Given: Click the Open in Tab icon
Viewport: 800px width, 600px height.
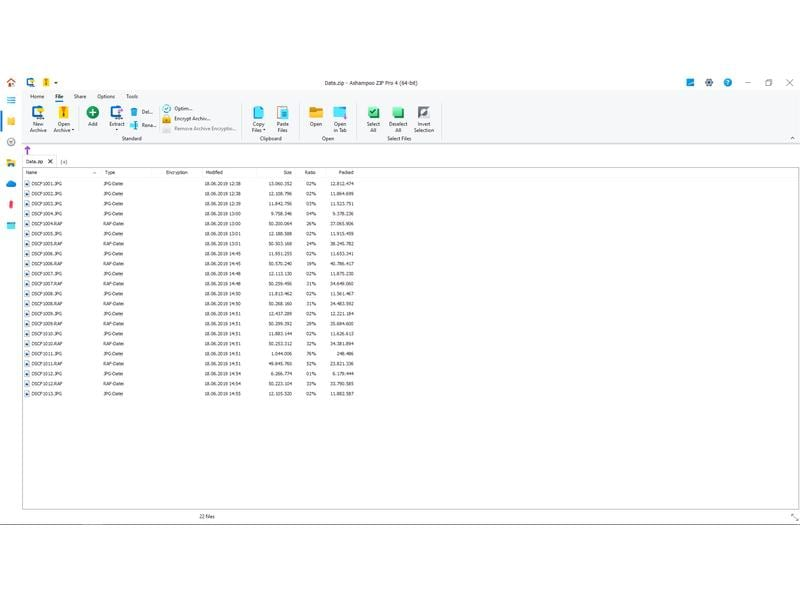Looking at the screenshot, I should (x=340, y=112).
